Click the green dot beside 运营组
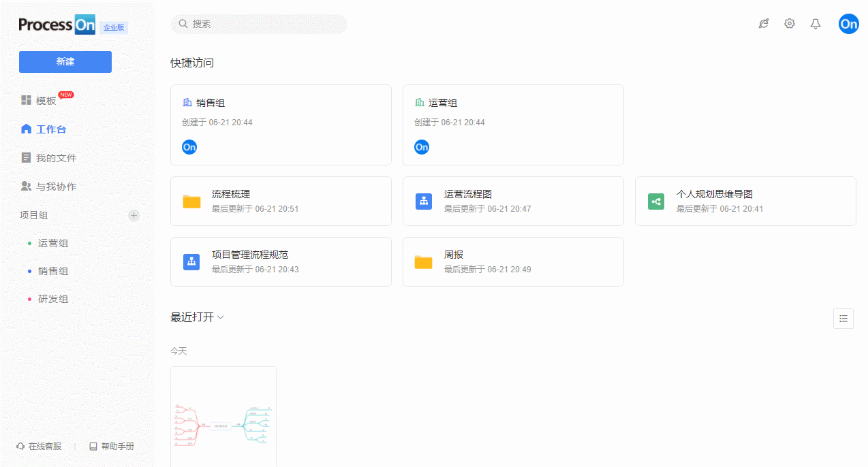 31,242
